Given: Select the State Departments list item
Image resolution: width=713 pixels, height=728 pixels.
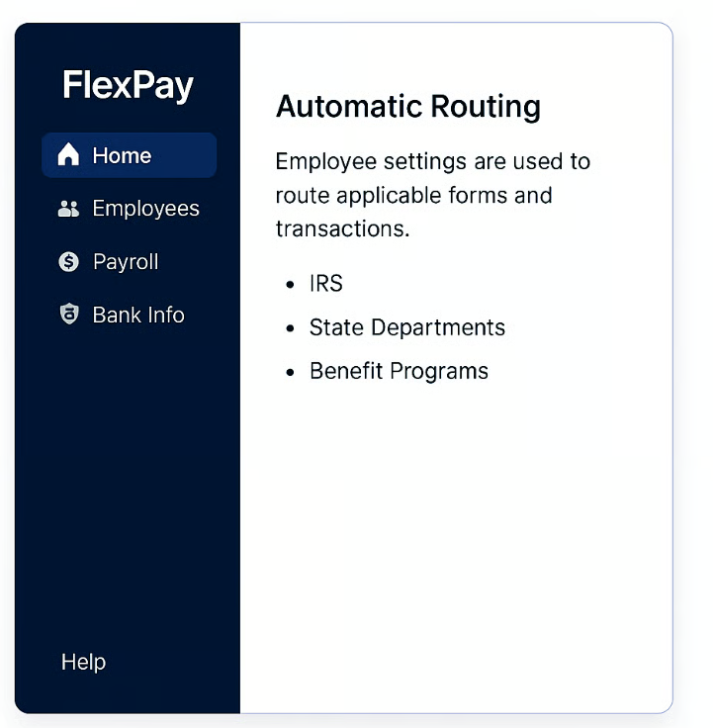Looking at the screenshot, I should point(406,327).
